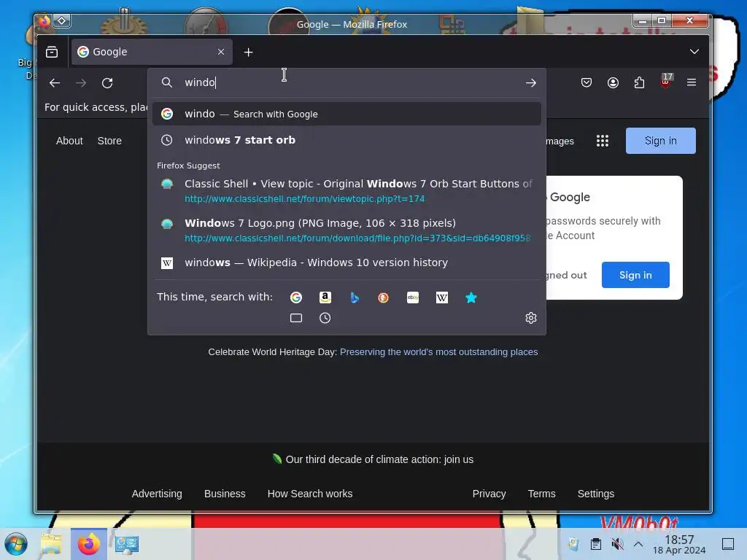Image resolution: width=747 pixels, height=560 pixels.
Task: Open search settings gear icon
Action: pyautogui.click(x=531, y=318)
